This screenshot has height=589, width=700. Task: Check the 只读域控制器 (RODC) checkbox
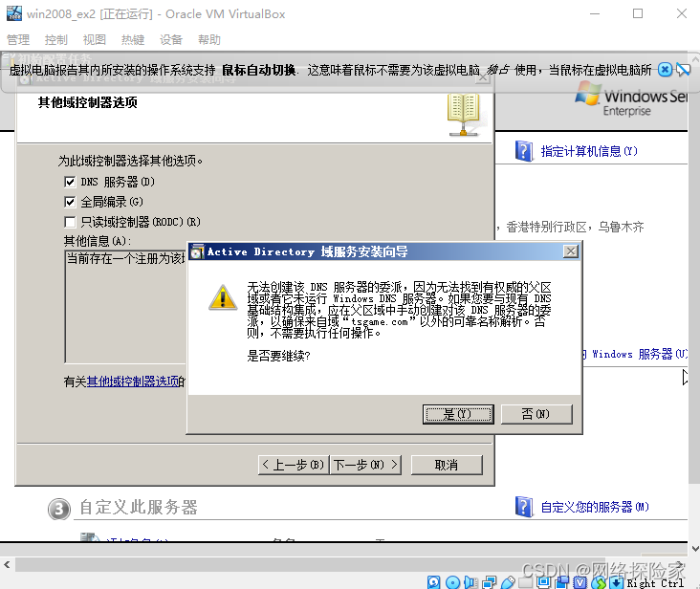(x=70, y=222)
